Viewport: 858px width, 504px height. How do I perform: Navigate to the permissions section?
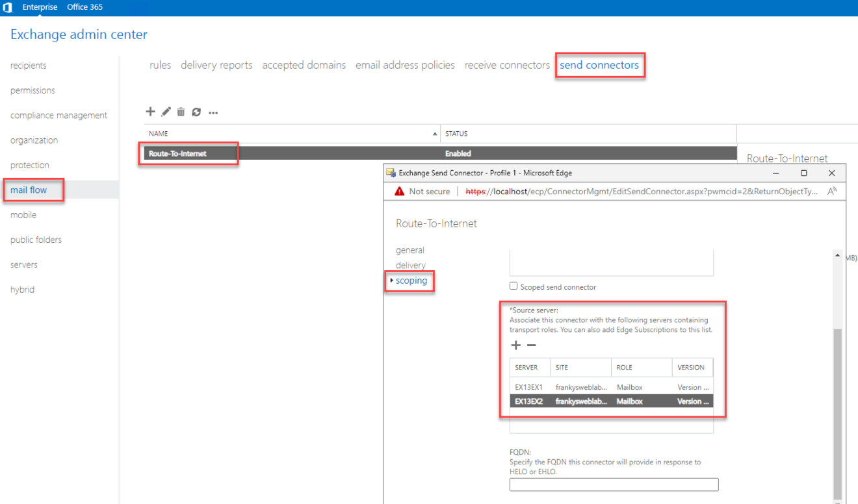coord(32,90)
